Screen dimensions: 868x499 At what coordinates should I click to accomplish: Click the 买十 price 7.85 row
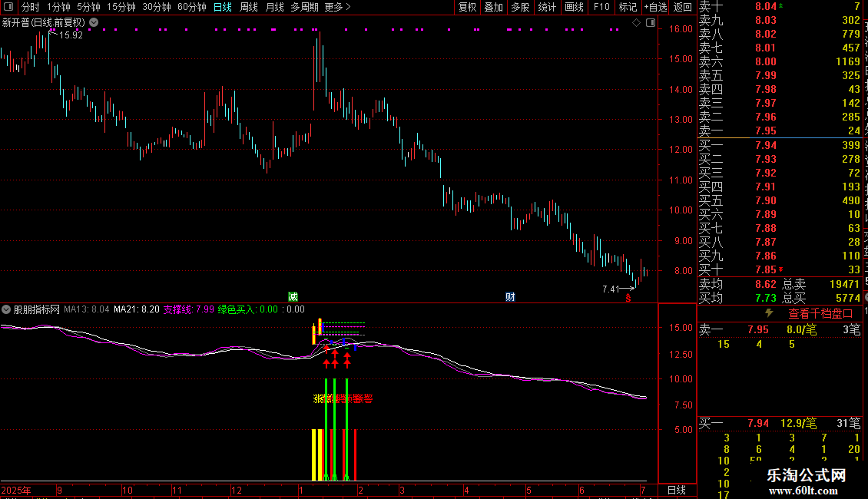pos(780,269)
